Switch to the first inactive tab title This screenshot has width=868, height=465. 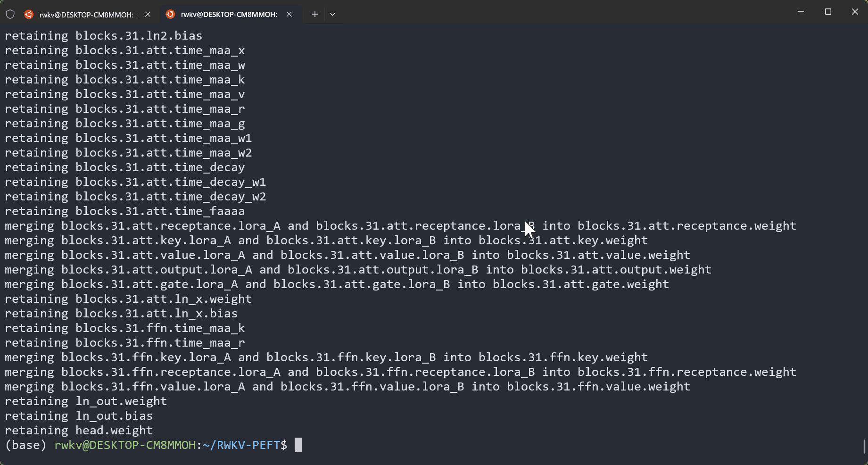tap(87, 15)
